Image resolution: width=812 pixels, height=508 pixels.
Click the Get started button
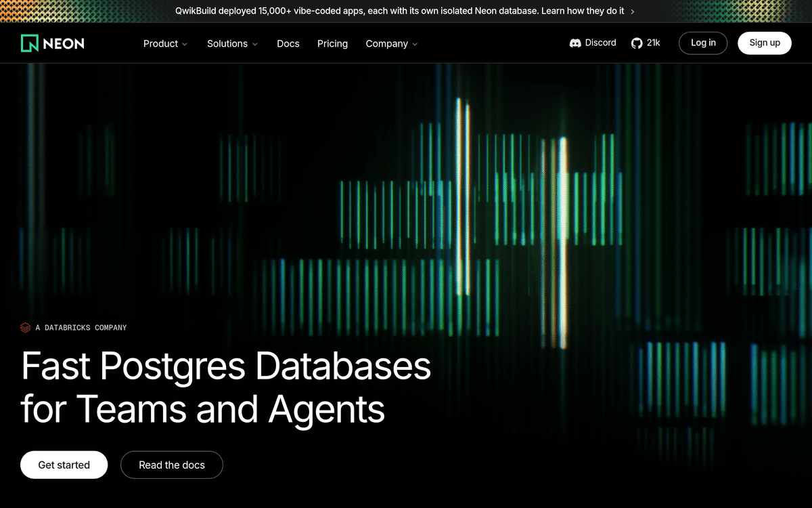[x=64, y=465]
